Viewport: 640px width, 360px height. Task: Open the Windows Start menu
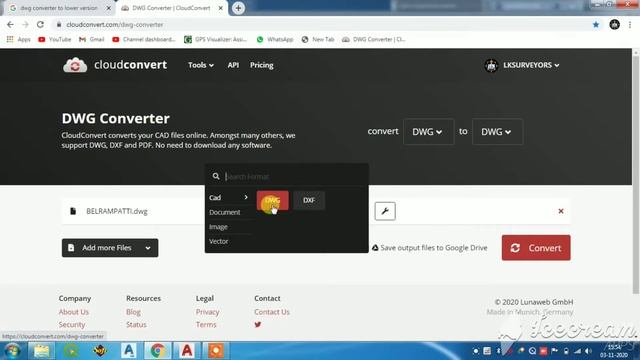click(12, 351)
